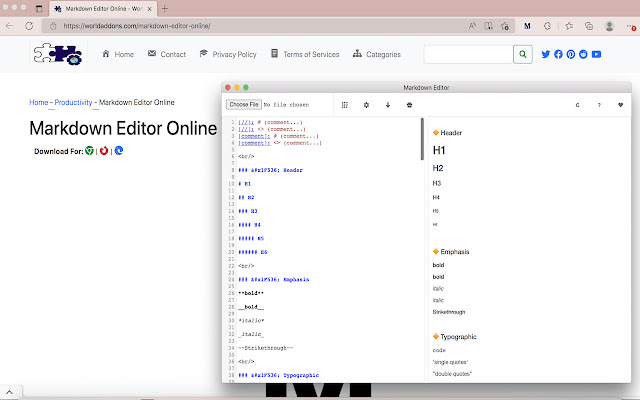Download for Chrome icon
The width and height of the screenshot is (640, 400).
coord(89,151)
